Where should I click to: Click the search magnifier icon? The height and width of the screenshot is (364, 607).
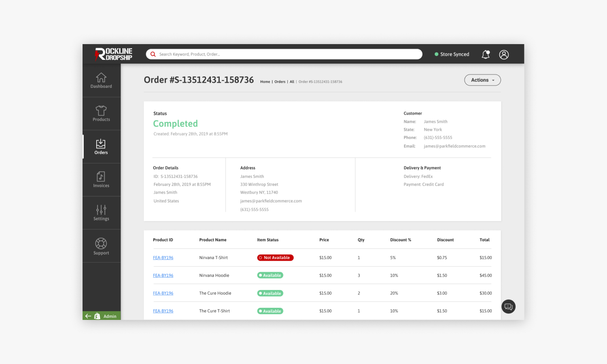pyautogui.click(x=153, y=54)
